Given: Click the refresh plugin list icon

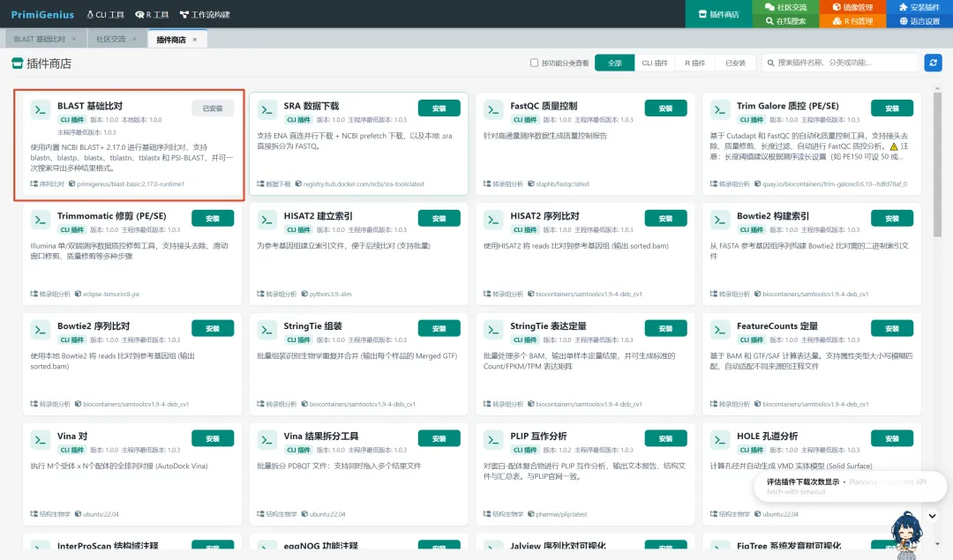Looking at the screenshot, I should [x=933, y=63].
